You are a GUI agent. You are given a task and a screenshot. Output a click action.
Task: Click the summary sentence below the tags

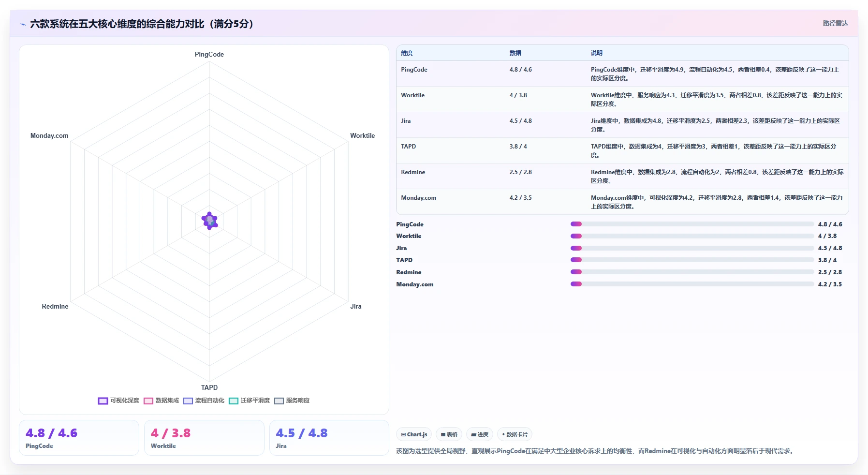pyautogui.click(x=595, y=451)
